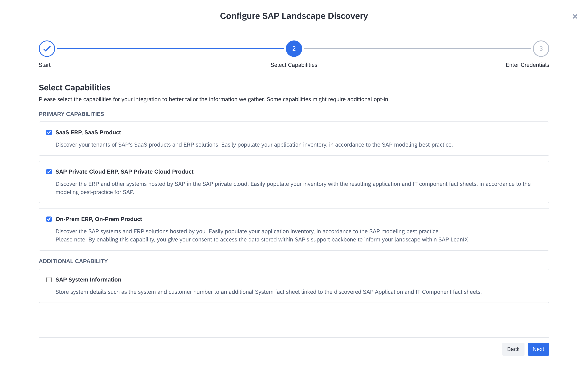The image size is (588, 368).
Task: Click the 'ADDITIONAL CAPABILITY' section heading
Action: (x=73, y=261)
